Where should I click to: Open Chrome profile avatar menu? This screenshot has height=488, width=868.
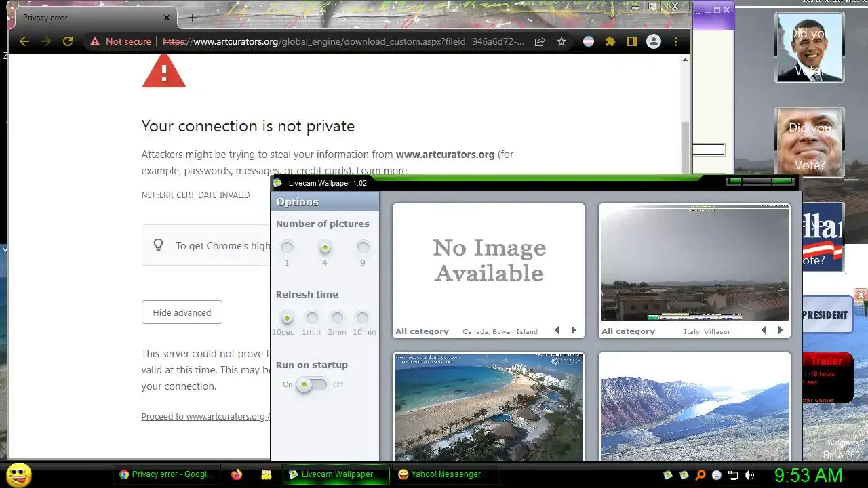[x=654, y=41]
